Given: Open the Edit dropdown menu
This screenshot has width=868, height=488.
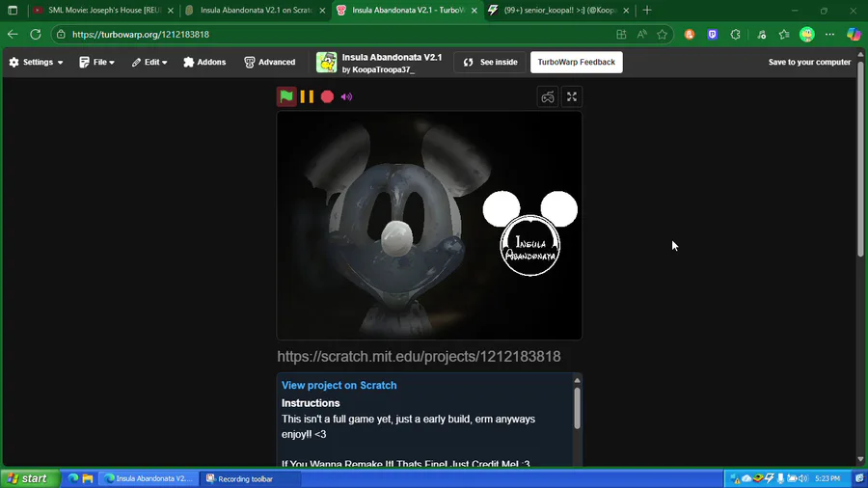Looking at the screenshot, I should point(149,62).
